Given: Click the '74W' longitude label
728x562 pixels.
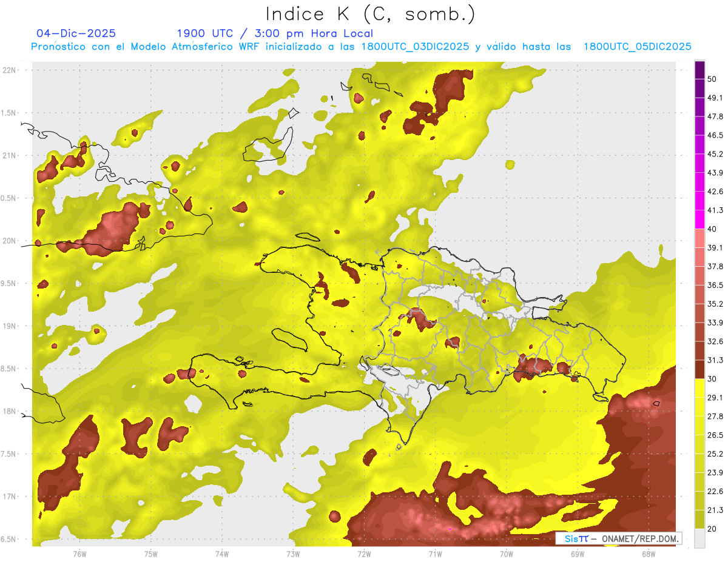Looking at the screenshot, I should 222,554.
